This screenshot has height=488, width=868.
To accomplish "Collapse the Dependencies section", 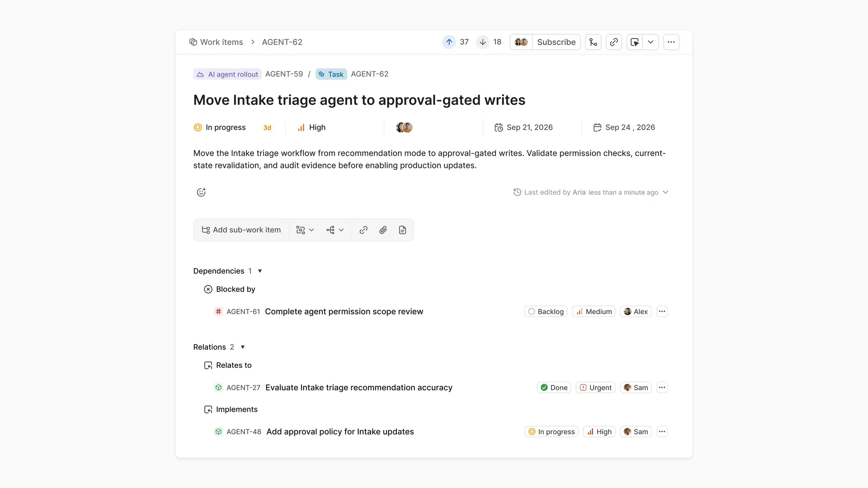I will point(260,271).
